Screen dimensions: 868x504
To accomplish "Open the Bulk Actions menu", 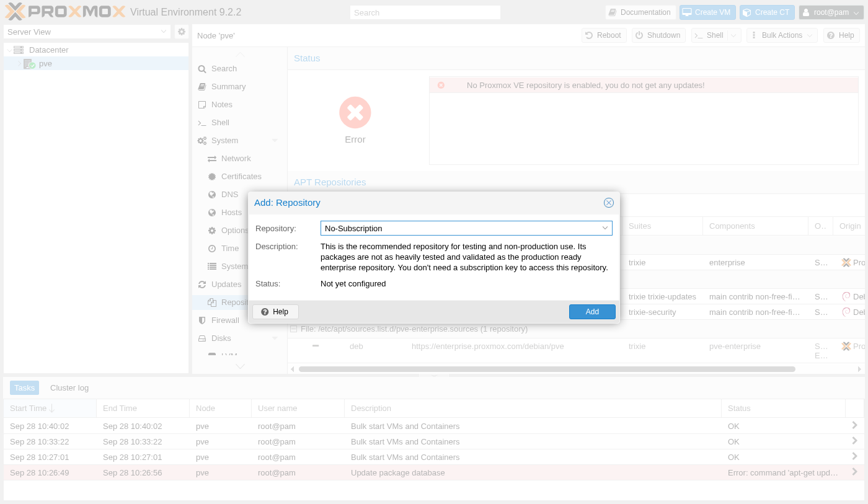I will [782, 35].
